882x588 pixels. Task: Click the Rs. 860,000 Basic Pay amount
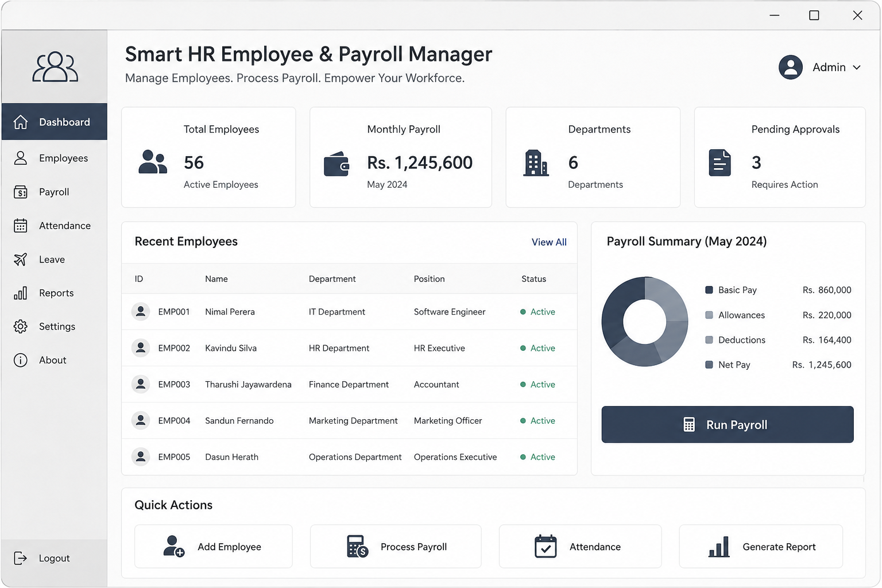(x=827, y=290)
